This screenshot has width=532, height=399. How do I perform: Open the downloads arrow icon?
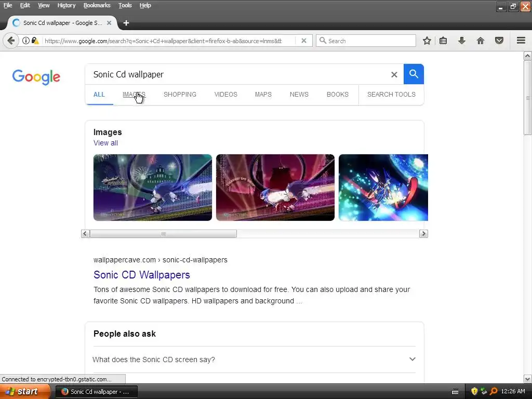click(x=462, y=41)
